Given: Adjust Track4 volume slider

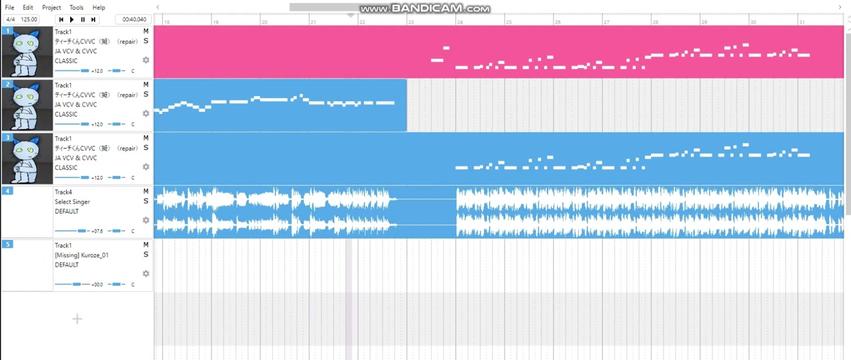Looking at the screenshot, I should (72, 231).
